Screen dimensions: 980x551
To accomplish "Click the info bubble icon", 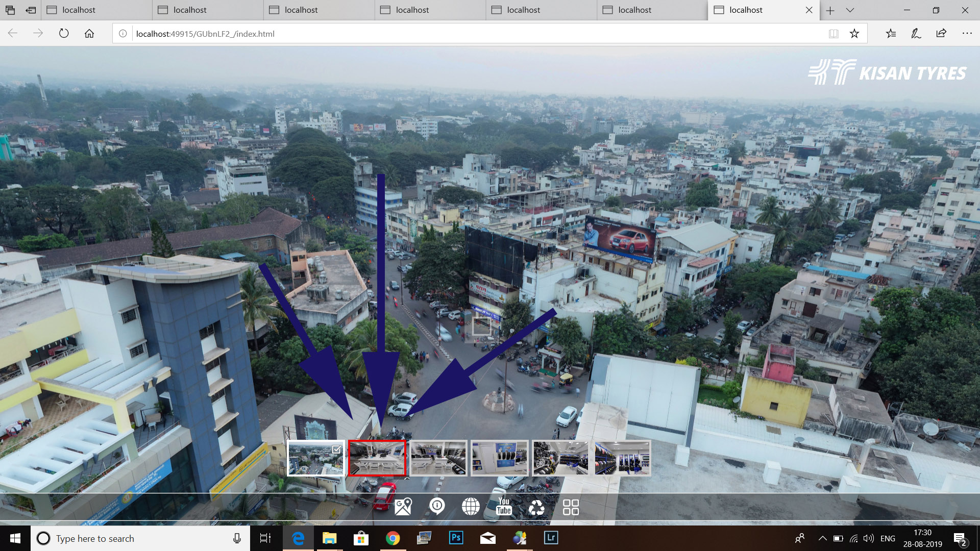I will pos(437,506).
